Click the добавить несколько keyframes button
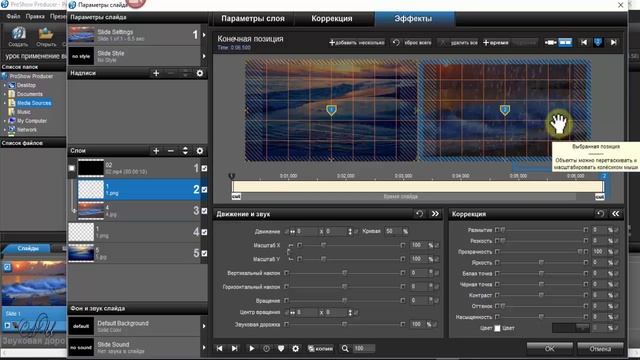 click(357, 42)
